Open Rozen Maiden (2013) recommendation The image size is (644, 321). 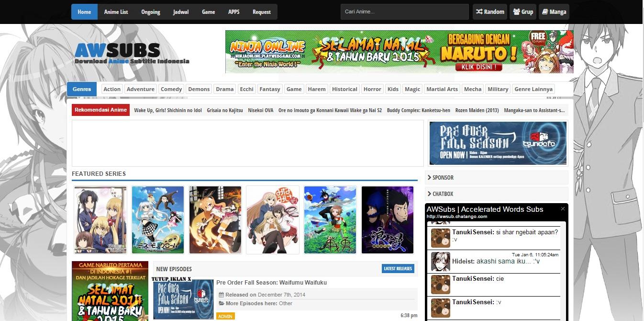tap(477, 110)
